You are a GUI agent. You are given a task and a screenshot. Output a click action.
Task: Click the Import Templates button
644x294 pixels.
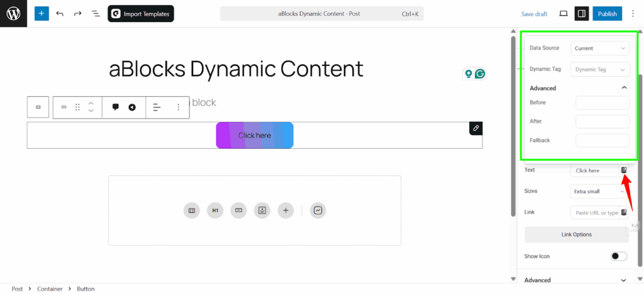[141, 14]
